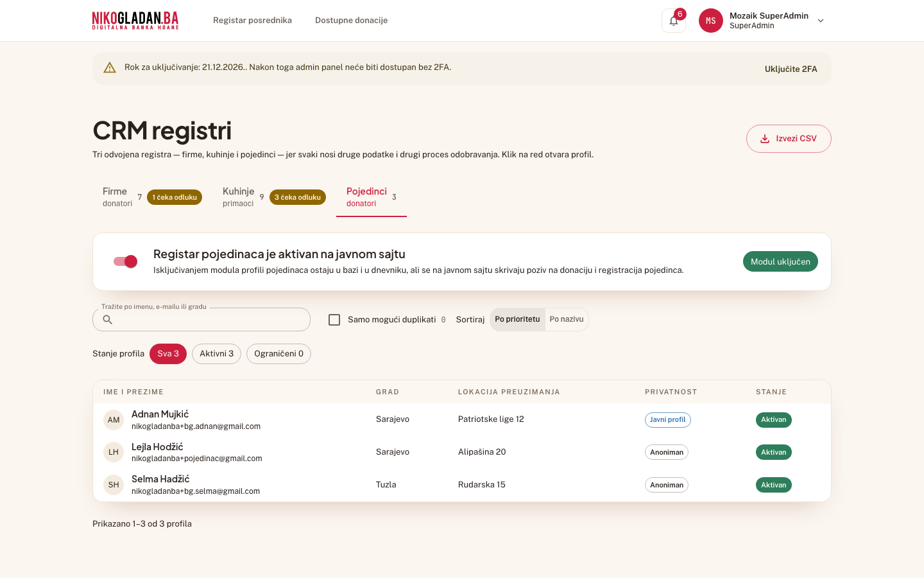Click the magnifier icon in the search field
Image resolution: width=924 pixels, height=578 pixels.
[x=108, y=320]
